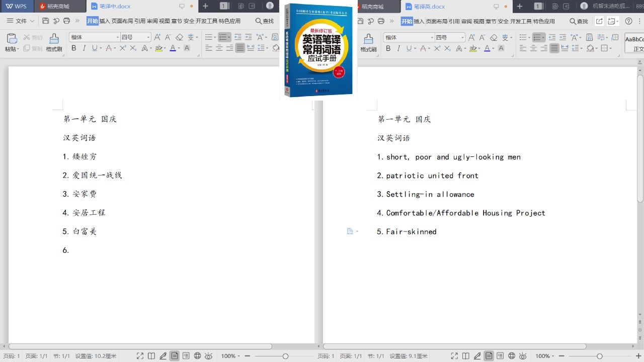The width and height of the screenshot is (644, 362).
Task: Apply superscript in left window
Action: pyautogui.click(x=123, y=48)
